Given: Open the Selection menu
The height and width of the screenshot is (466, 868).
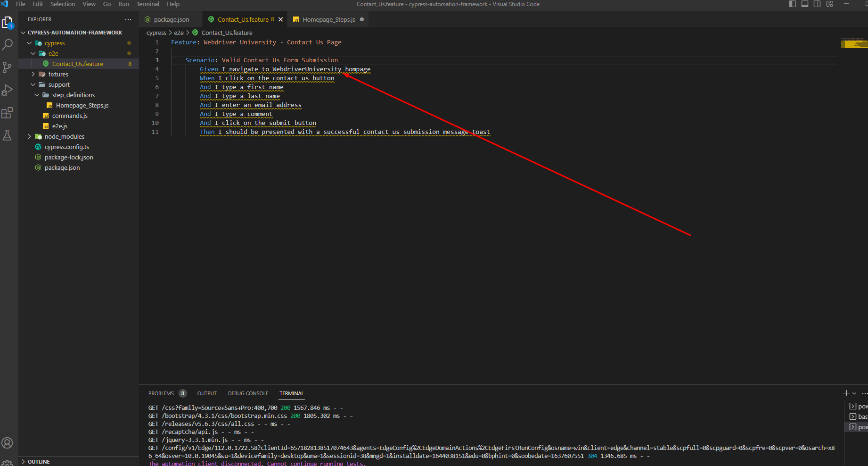Looking at the screenshot, I should tap(63, 4).
